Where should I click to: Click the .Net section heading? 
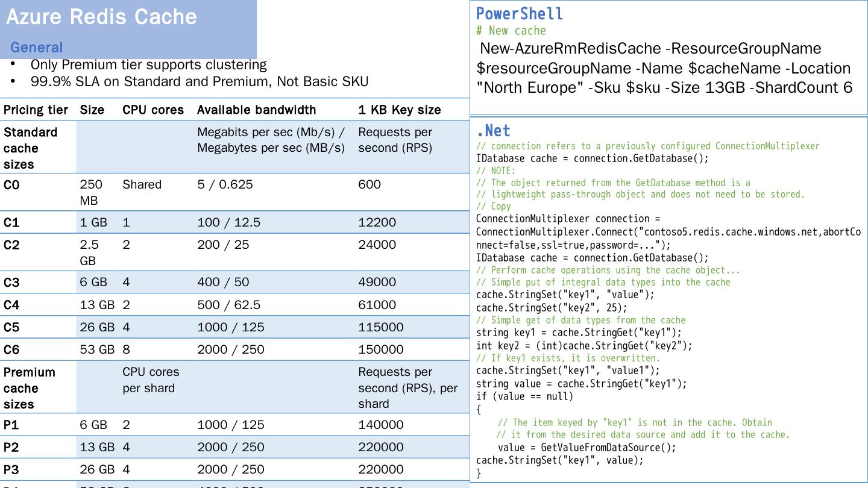coord(493,131)
